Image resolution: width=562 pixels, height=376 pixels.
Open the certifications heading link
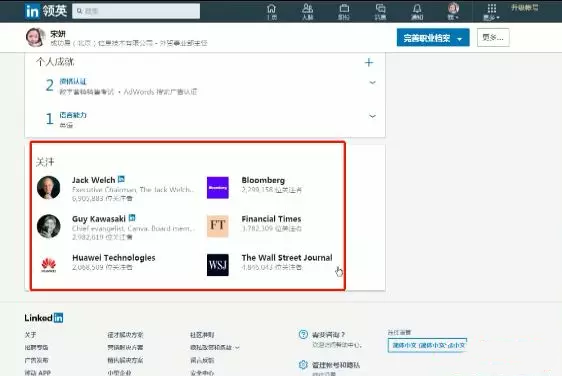point(73,81)
